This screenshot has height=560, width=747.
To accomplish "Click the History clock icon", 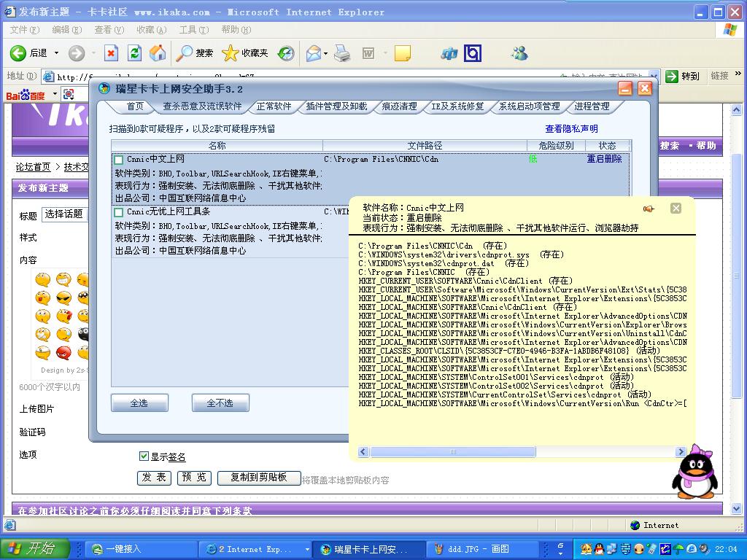I will click(x=286, y=53).
